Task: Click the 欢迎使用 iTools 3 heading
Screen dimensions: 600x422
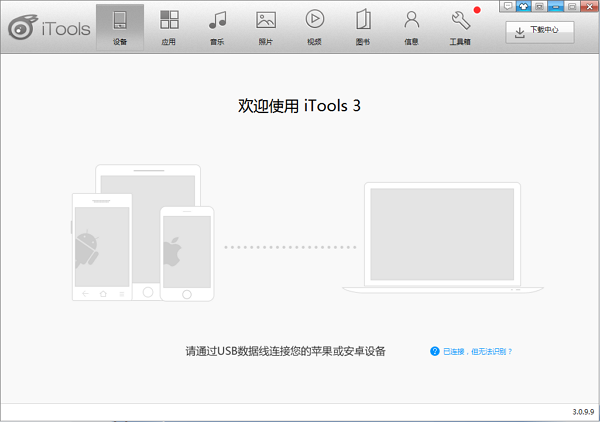Action: coord(299,106)
